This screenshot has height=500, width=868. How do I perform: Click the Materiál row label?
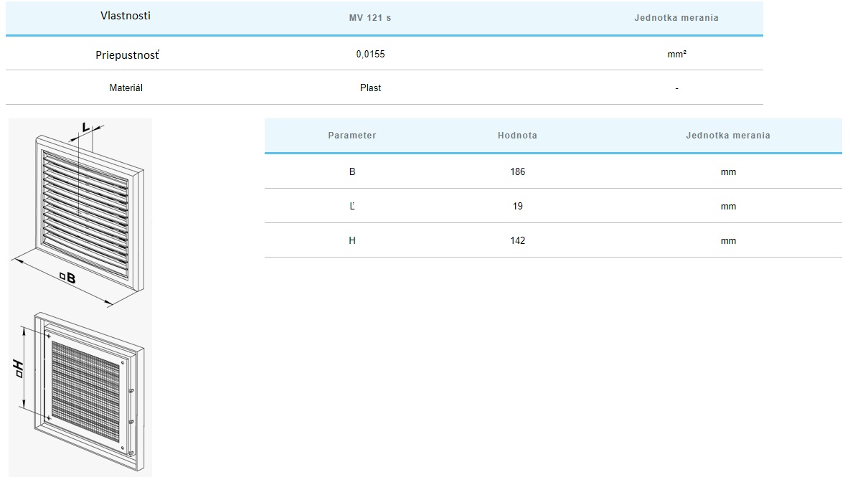click(126, 88)
